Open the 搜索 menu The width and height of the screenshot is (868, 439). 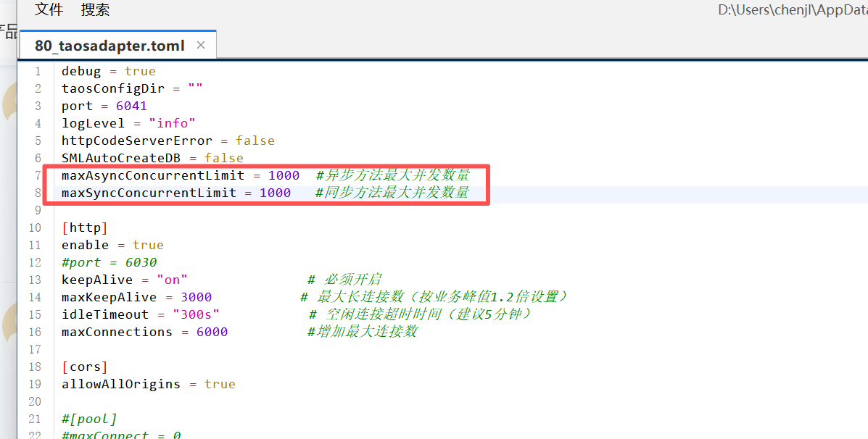(x=95, y=9)
